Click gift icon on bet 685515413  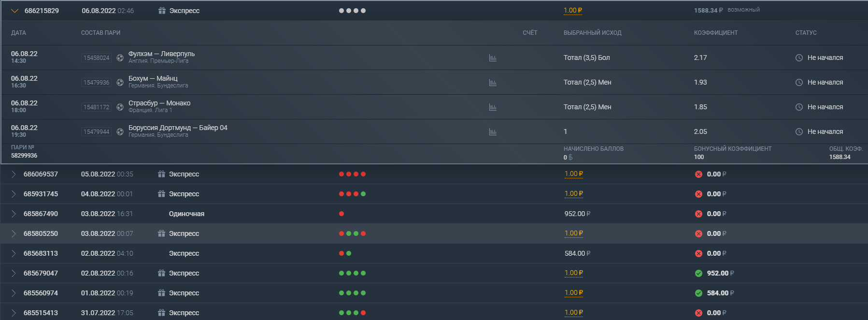[x=161, y=312]
